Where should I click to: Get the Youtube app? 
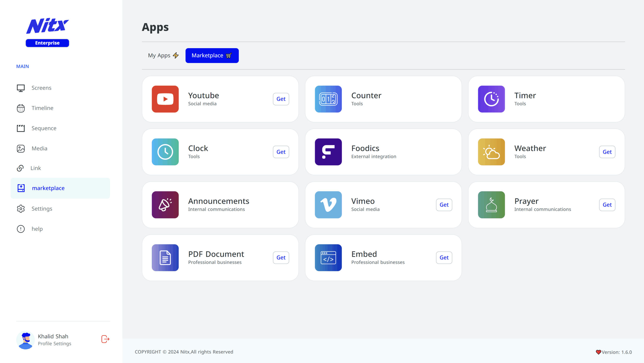point(281,99)
